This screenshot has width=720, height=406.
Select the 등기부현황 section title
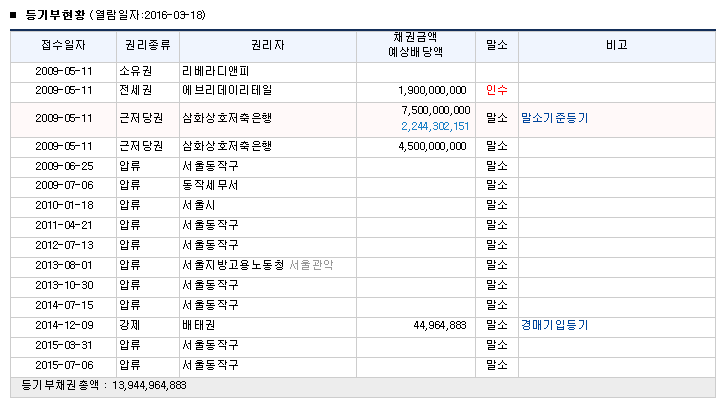click(55, 15)
